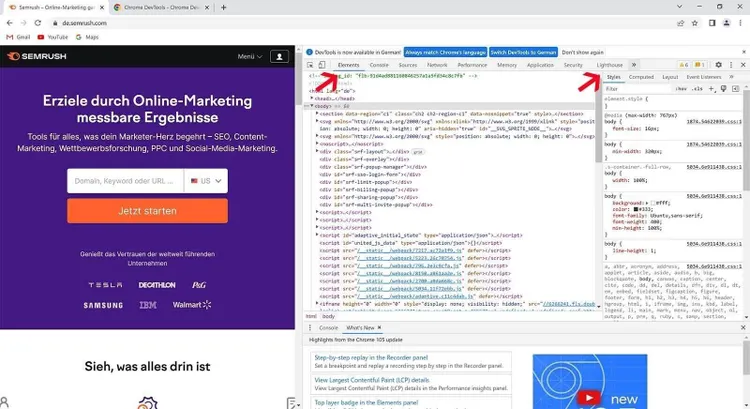Click the Jetzt starten button
The width and height of the screenshot is (750, 409).
147,211
